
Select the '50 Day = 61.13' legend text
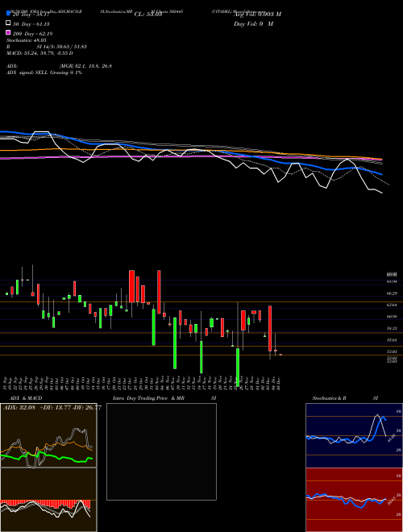(x=31, y=23)
